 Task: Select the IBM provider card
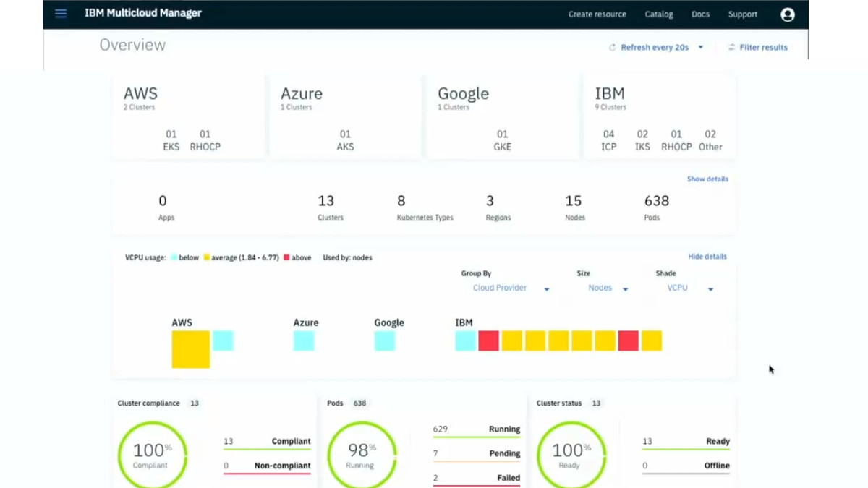tap(660, 116)
